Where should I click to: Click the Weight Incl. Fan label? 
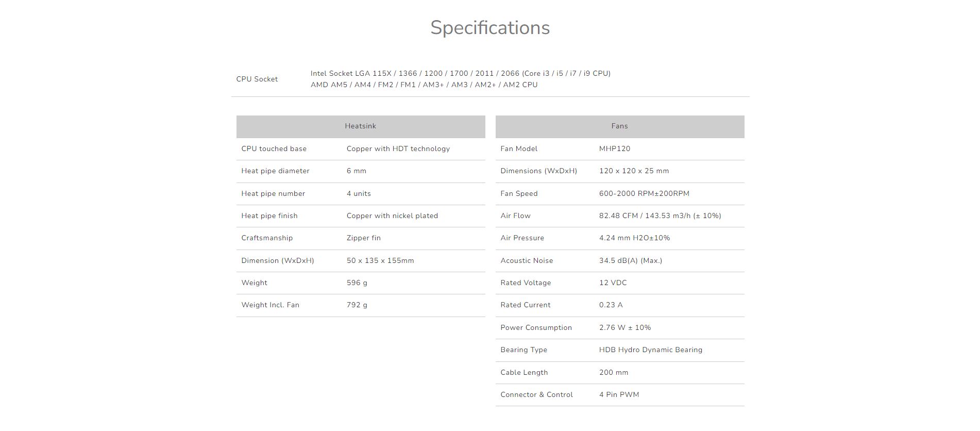pyautogui.click(x=270, y=305)
